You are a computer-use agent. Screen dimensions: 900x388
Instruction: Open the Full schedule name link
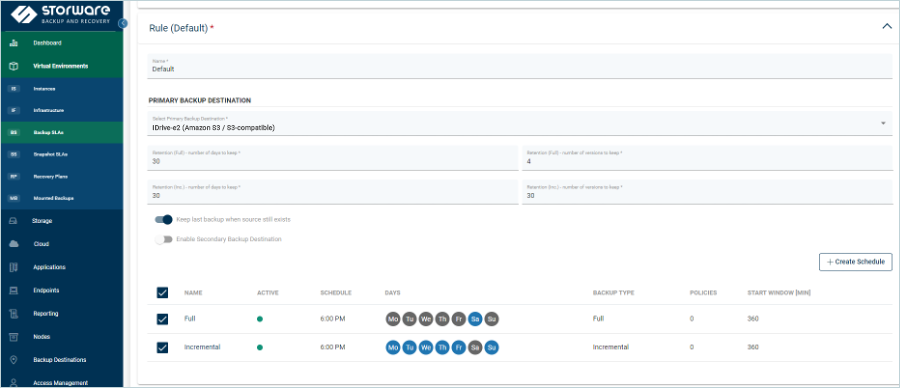189,319
